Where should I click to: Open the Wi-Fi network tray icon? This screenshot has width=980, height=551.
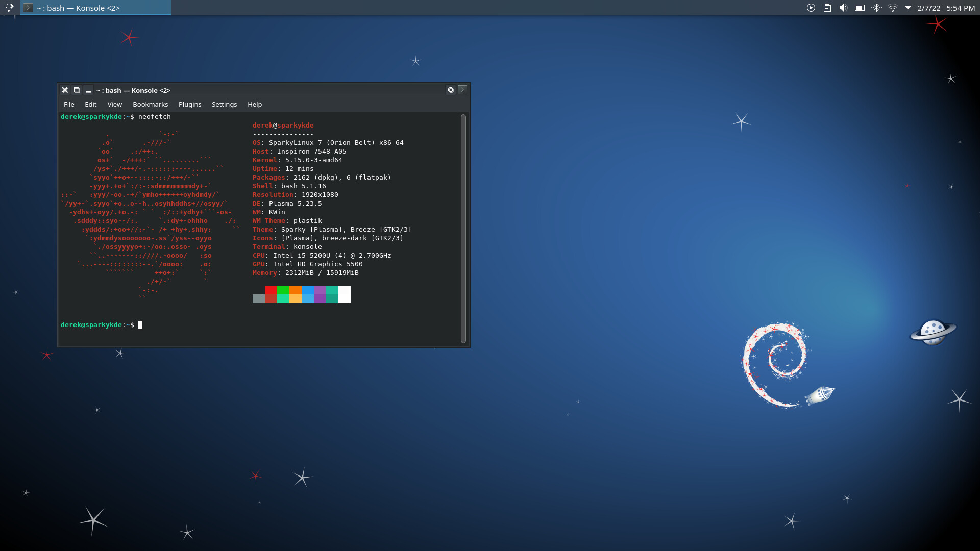(x=893, y=8)
